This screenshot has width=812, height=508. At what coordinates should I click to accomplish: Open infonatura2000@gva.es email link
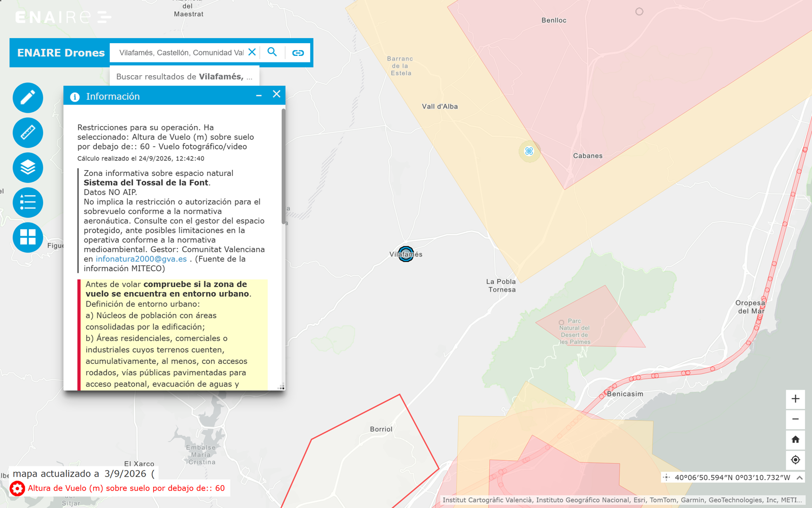point(141,259)
